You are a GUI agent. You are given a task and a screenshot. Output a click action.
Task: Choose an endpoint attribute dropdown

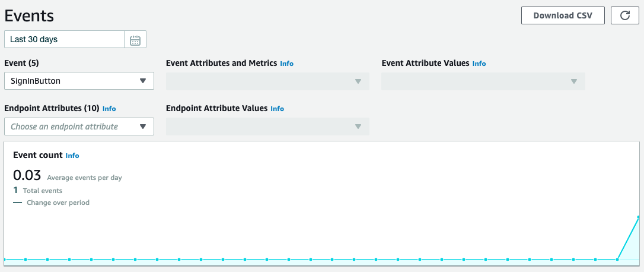79,126
